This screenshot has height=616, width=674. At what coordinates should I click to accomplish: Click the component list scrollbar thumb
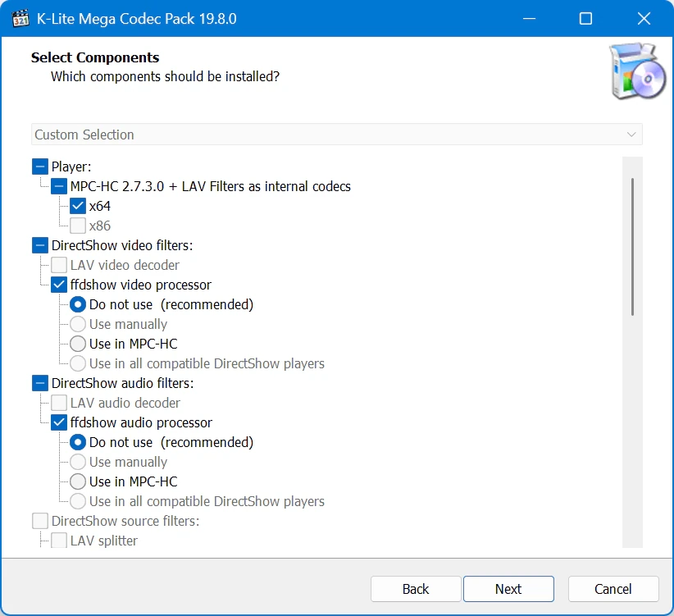point(632,247)
